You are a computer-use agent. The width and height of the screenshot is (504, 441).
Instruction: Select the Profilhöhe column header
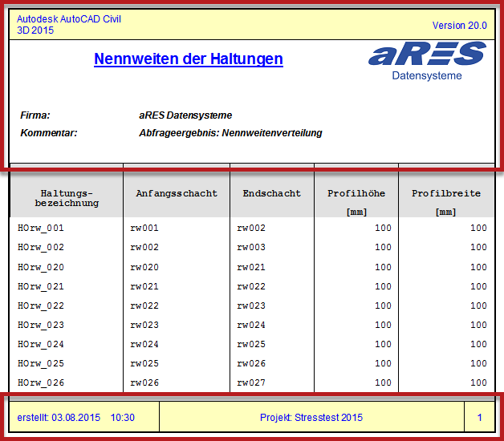click(356, 193)
